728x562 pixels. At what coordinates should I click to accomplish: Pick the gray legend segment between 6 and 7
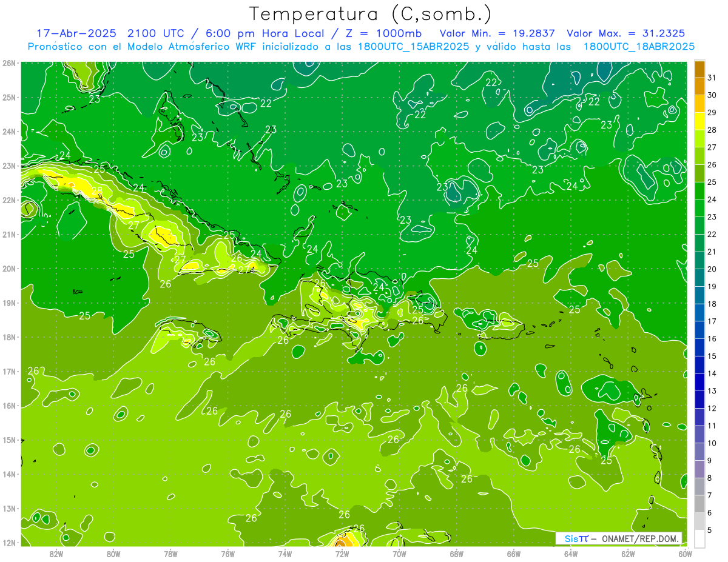tap(699, 504)
